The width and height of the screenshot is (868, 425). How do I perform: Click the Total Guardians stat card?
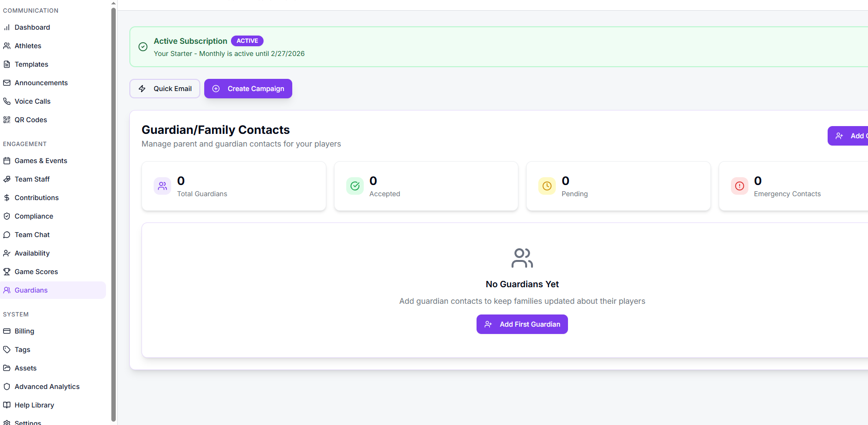[234, 186]
